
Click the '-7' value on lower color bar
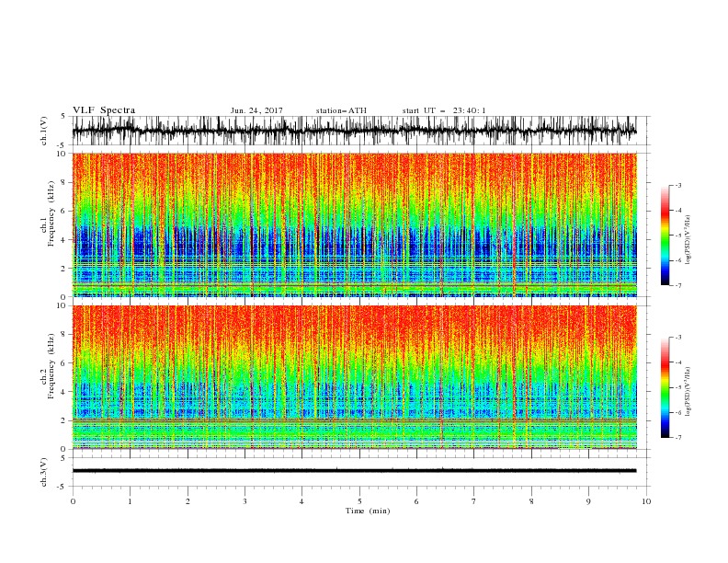677,437
